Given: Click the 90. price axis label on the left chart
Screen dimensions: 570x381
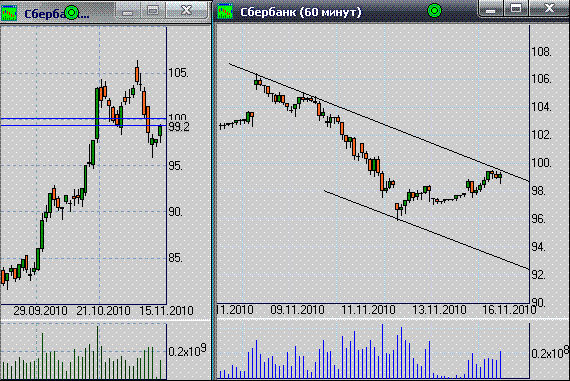Looking at the screenshot, I should (x=175, y=212).
